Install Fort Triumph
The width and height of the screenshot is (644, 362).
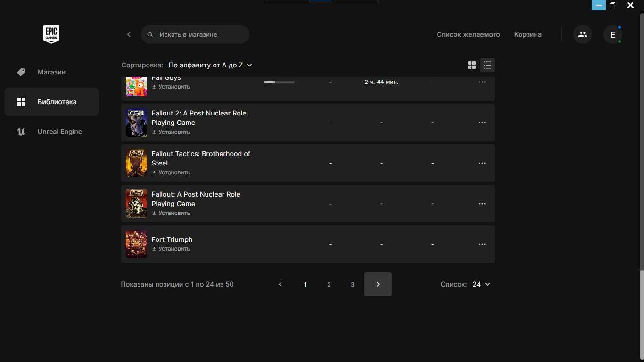tap(171, 249)
